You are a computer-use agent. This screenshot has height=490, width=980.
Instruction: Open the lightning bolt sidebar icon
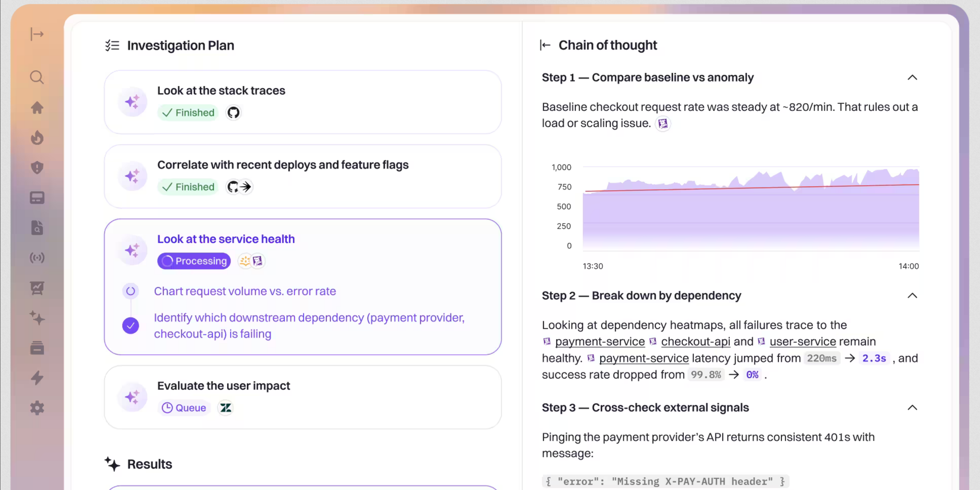pyautogui.click(x=37, y=378)
